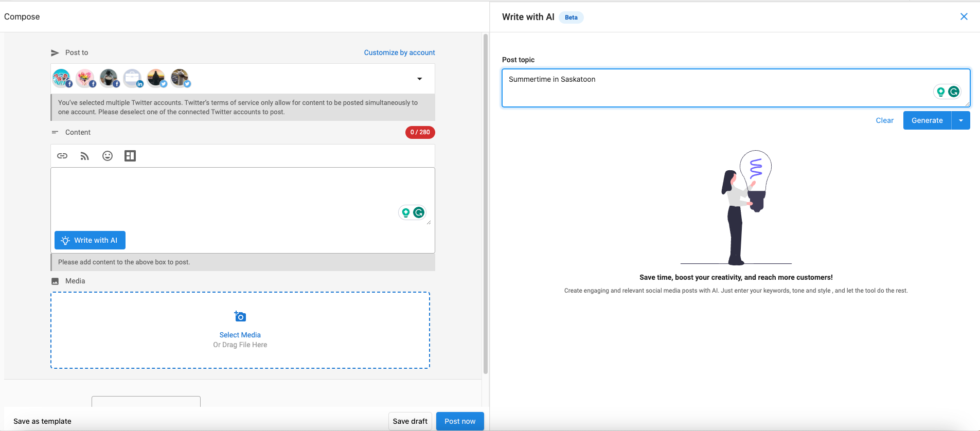The width and height of the screenshot is (980, 431).
Task: Click the Media image icon label
Action: point(55,281)
